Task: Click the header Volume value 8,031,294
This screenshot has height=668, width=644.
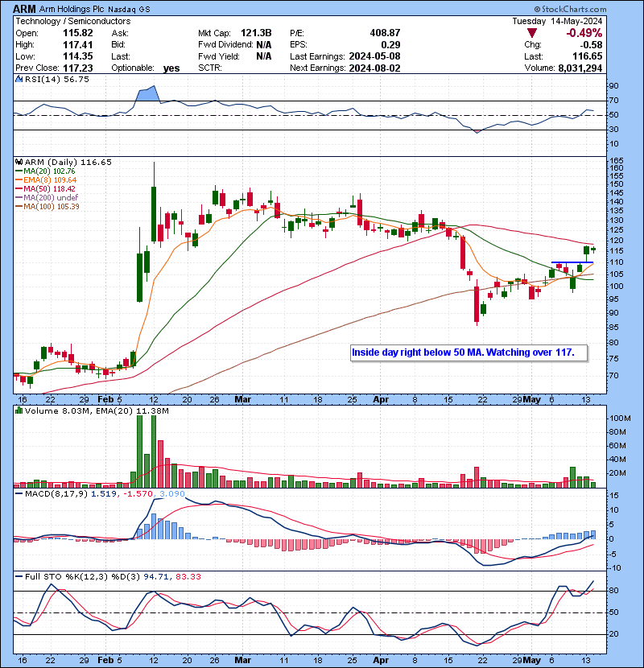Action: pyautogui.click(x=580, y=68)
